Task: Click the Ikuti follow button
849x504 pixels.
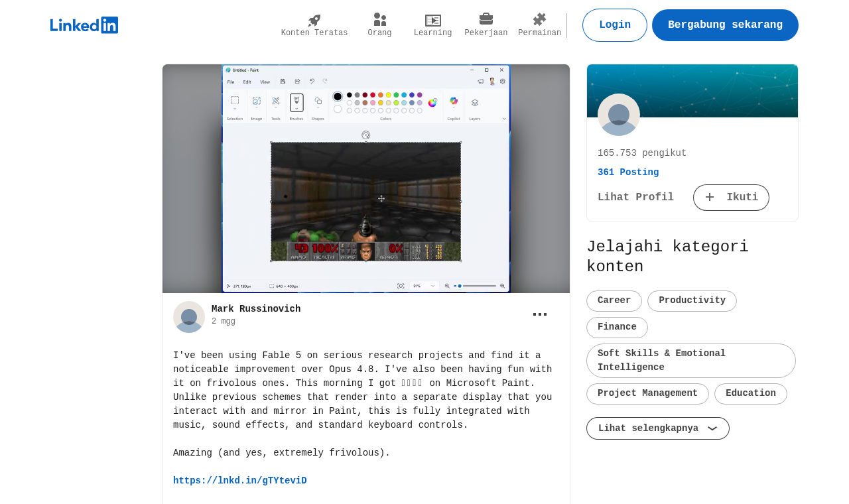Action: tap(731, 198)
